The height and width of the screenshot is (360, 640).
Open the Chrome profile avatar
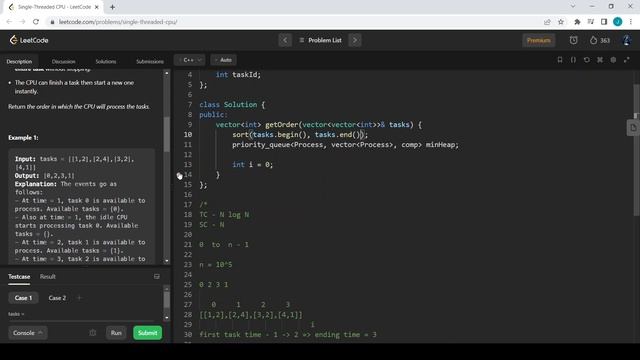pyautogui.click(x=618, y=22)
